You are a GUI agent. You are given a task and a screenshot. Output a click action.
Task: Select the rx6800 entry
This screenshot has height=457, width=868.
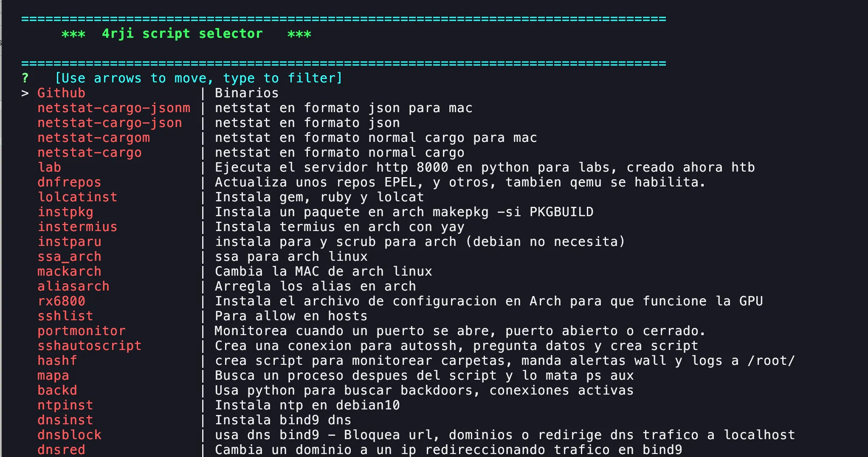61,301
